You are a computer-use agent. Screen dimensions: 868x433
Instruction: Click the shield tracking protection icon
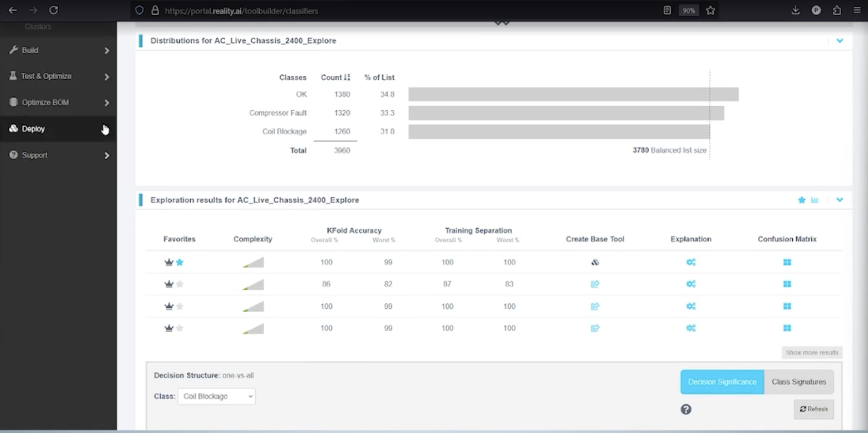coord(139,10)
